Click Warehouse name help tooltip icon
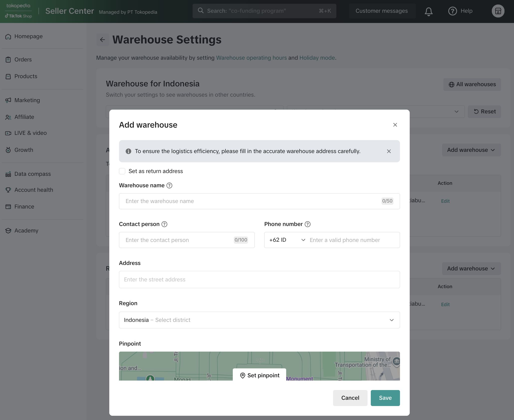The height and width of the screenshot is (420, 514). point(169,186)
